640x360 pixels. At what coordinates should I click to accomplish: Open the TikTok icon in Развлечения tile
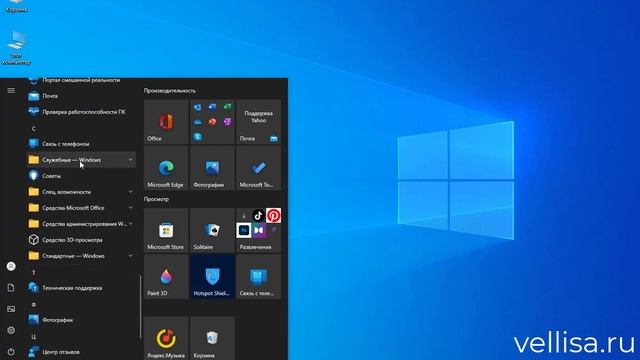point(258,216)
